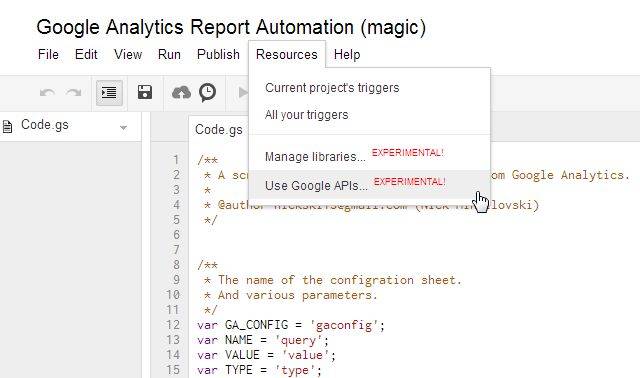640x378 pixels.
Task: Click line number 1 in the gutter
Action: tap(176, 160)
